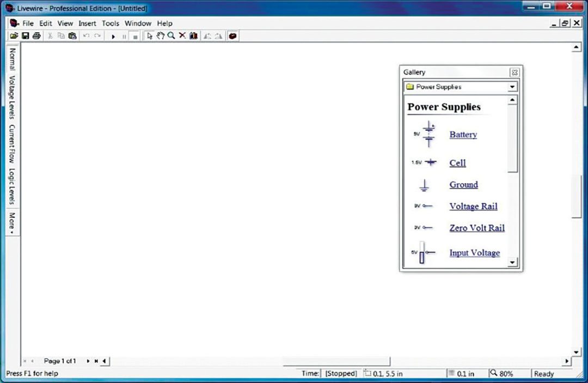Click the Battery link in Gallery

pos(463,135)
